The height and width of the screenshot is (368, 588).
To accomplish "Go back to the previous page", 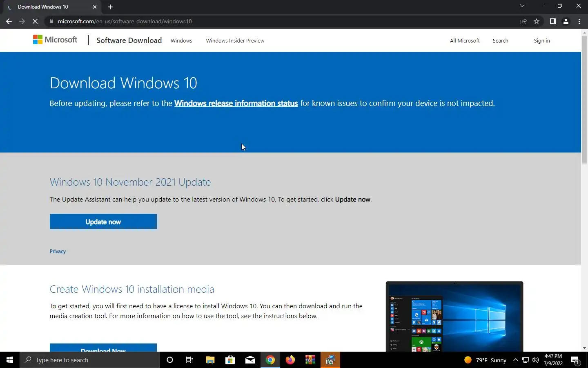I will (9, 21).
